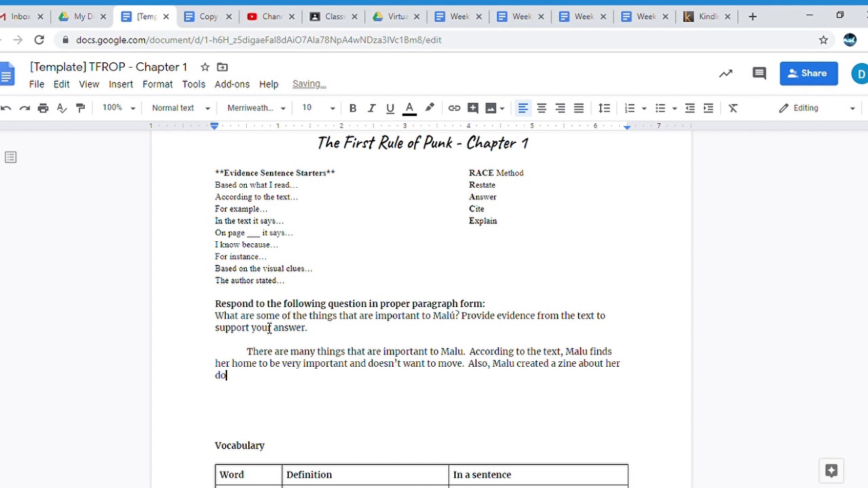Set center text alignment

[541, 108]
